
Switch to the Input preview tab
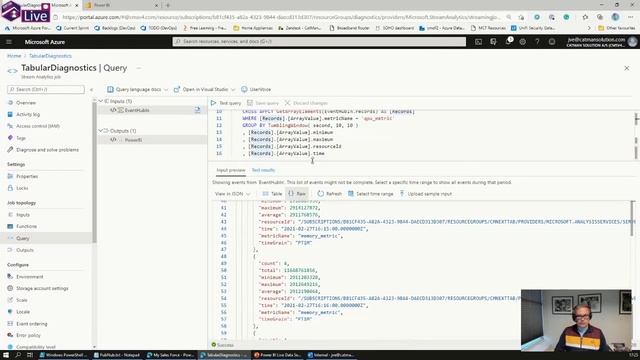click(231, 170)
